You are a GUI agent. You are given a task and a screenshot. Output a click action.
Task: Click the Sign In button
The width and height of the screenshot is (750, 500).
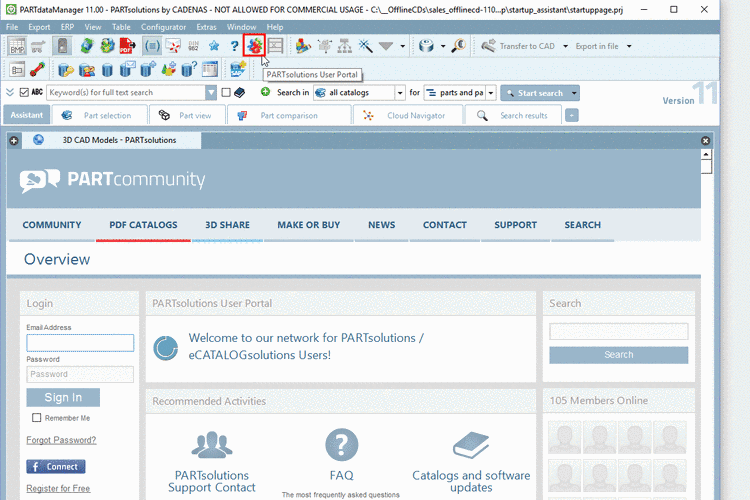click(x=63, y=397)
